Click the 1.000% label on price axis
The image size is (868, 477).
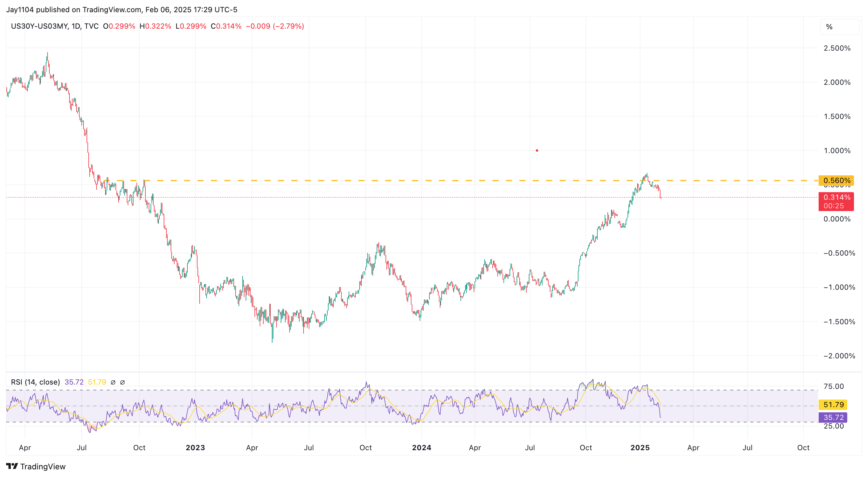coord(837,151)
